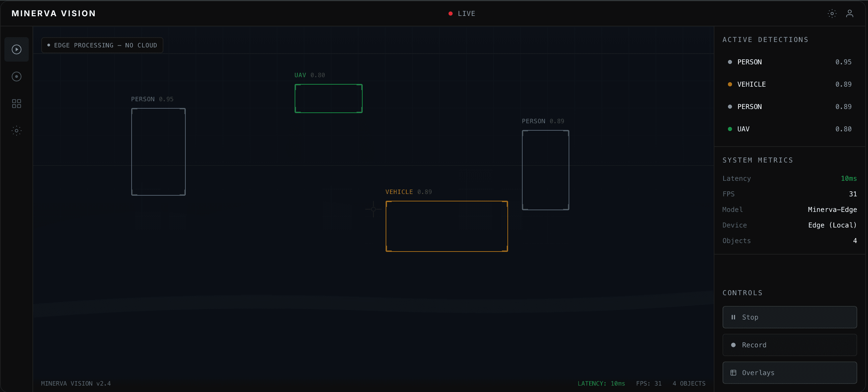
Task: Click the Edge Processing No Cloud badge
Action: point(102,45)
